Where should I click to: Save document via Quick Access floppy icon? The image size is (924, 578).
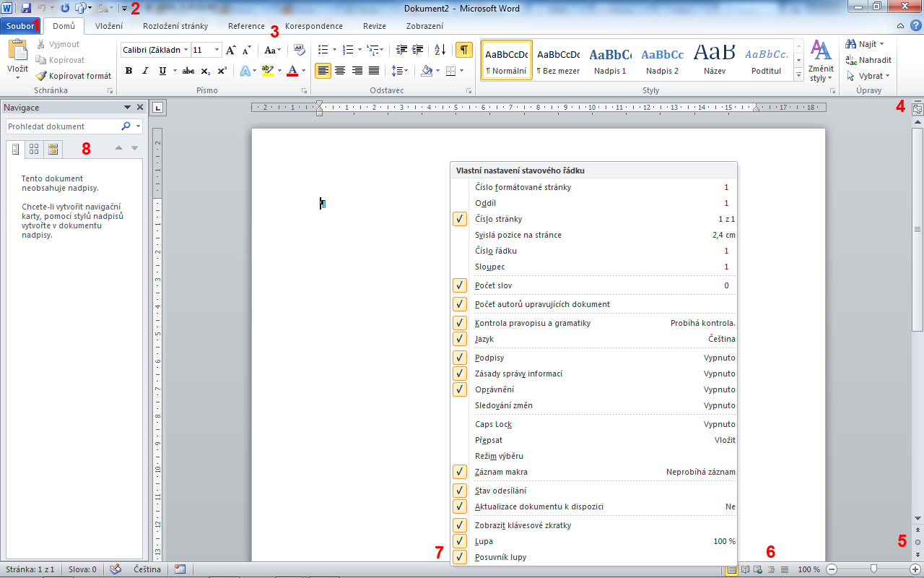click(26, 8)
